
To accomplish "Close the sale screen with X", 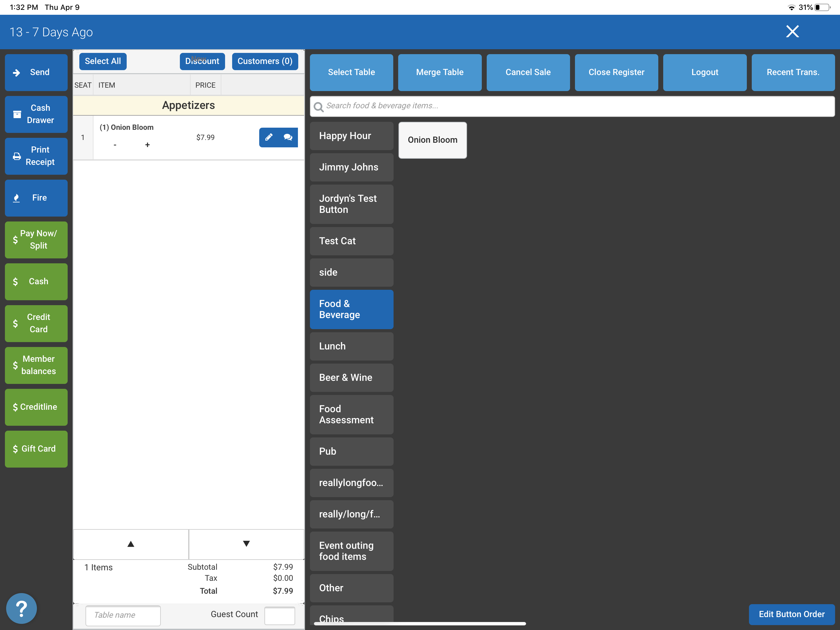I will (x=792, y=32).
